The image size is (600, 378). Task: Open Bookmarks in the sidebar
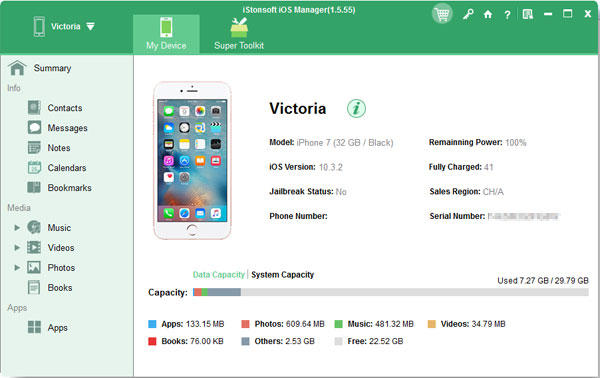coord(69,188)
